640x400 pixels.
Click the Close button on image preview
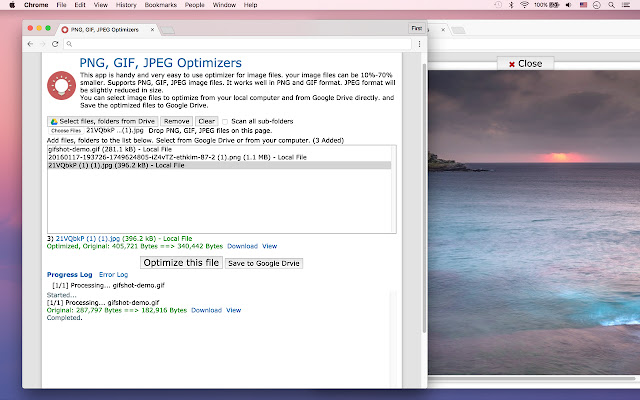525,64
